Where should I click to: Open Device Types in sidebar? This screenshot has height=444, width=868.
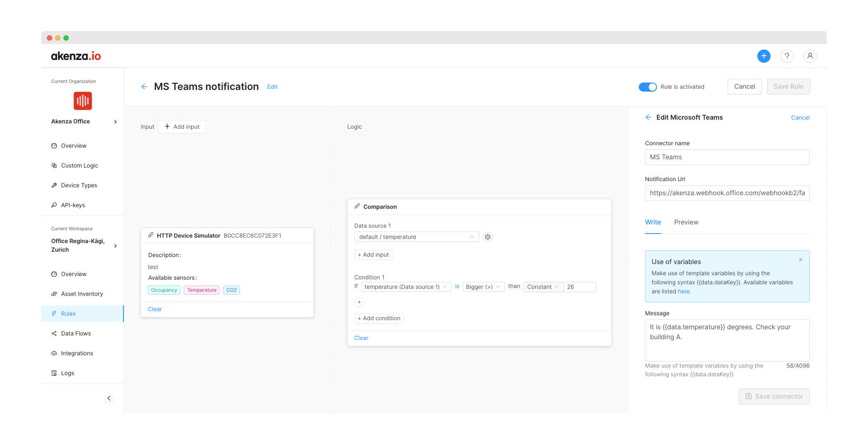point(83,185)
